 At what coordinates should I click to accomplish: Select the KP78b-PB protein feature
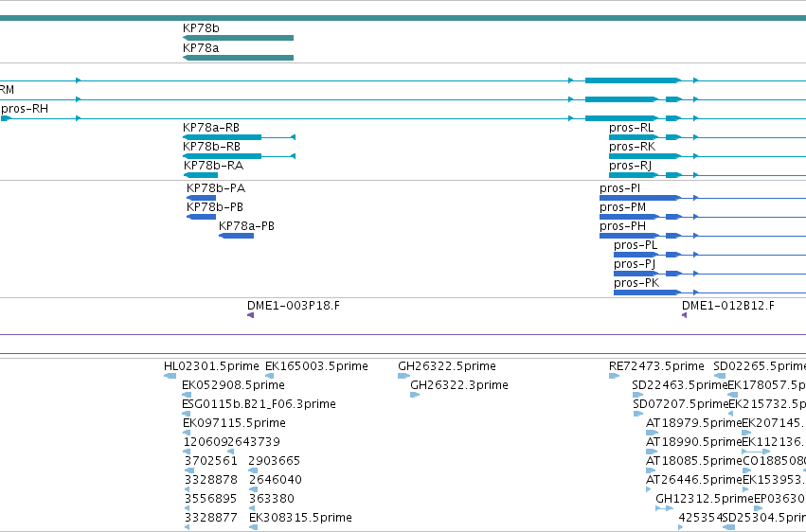[x=201, y=217]
